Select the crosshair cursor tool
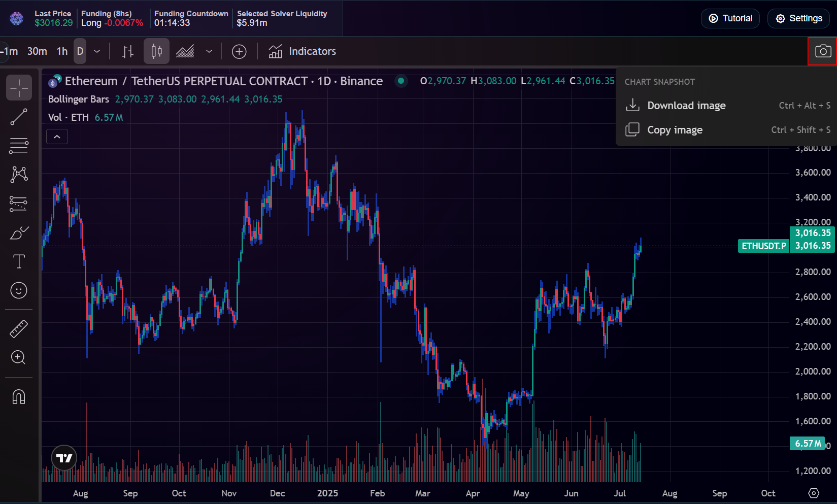This screenshot has height=504, width=837. click(19, 88)
